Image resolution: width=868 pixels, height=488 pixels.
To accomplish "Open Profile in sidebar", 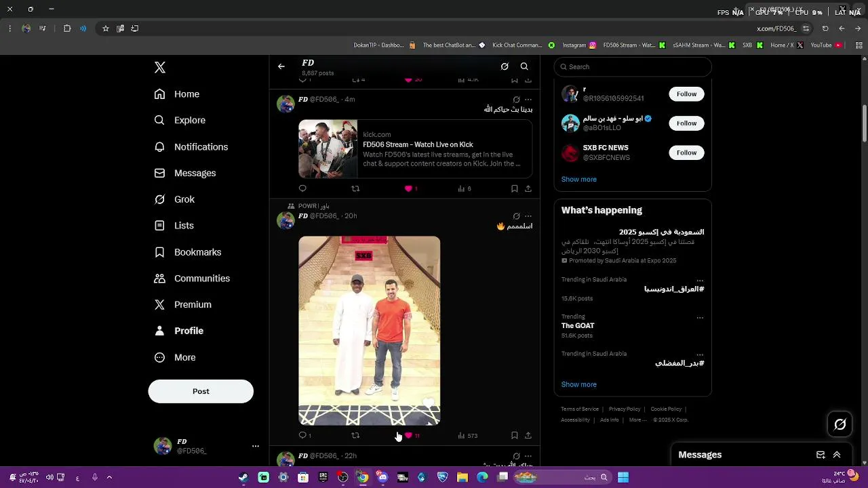I will click(x=179, y=331).
